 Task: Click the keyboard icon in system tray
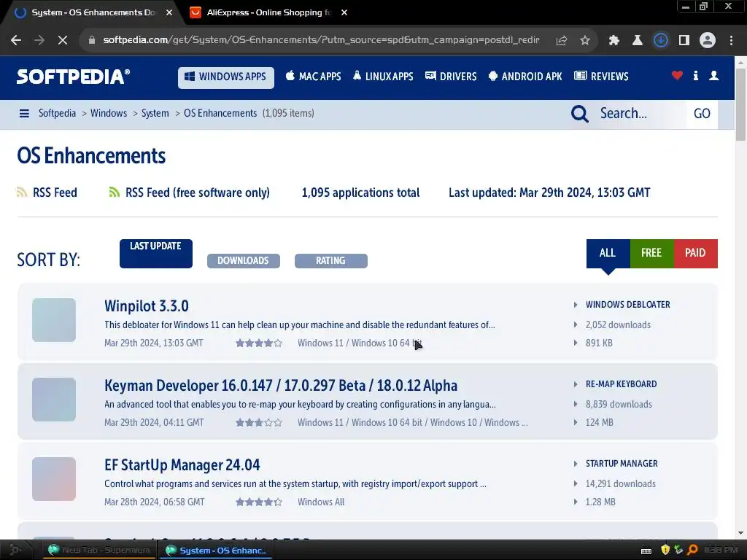(646, 551)
